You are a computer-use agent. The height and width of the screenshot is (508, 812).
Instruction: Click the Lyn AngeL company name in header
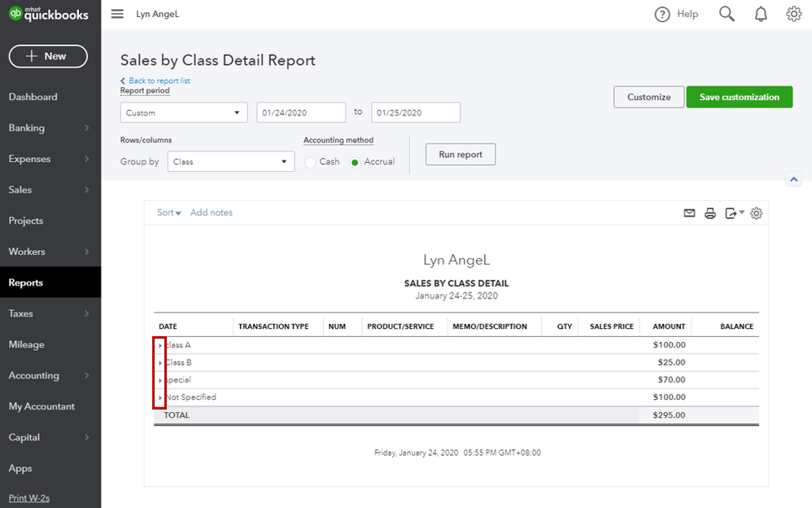[157, 14]
